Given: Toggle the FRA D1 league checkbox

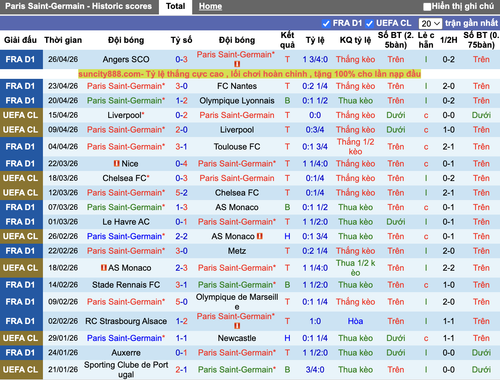Looking at the screenshot, I should (x=326, y=24).
